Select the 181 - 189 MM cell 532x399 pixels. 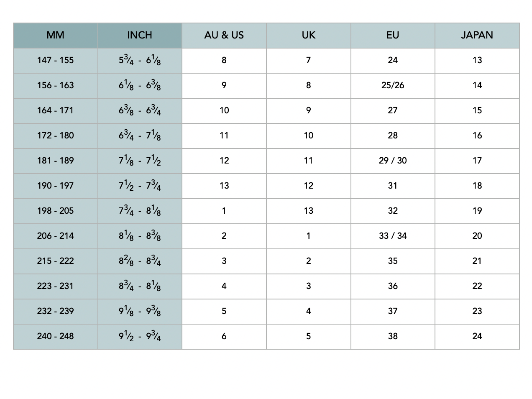tap(56, 161)
